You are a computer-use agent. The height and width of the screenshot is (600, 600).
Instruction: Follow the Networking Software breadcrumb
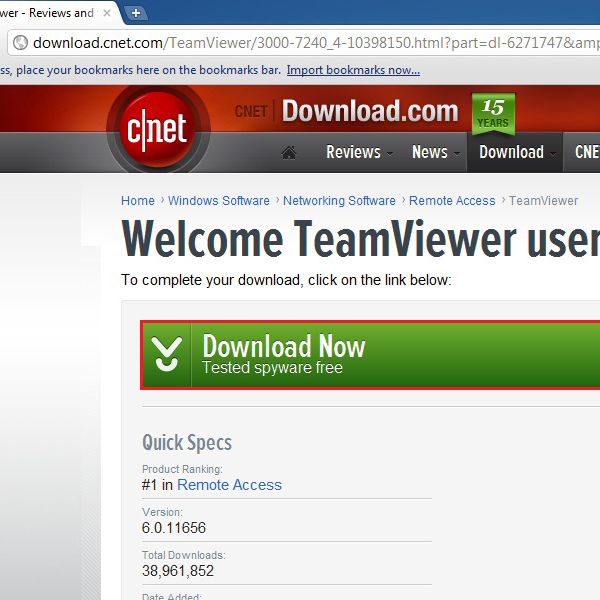pyautogui.click(x=339, y=201)
